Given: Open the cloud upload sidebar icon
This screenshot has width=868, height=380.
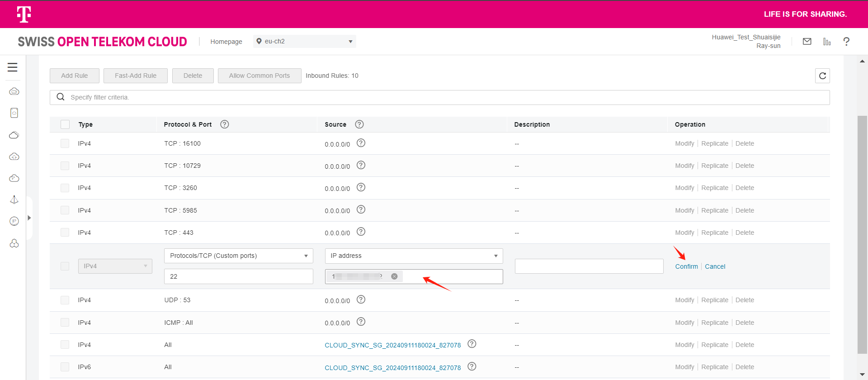Looking at the screenshot, I should (x=14, y=157).
